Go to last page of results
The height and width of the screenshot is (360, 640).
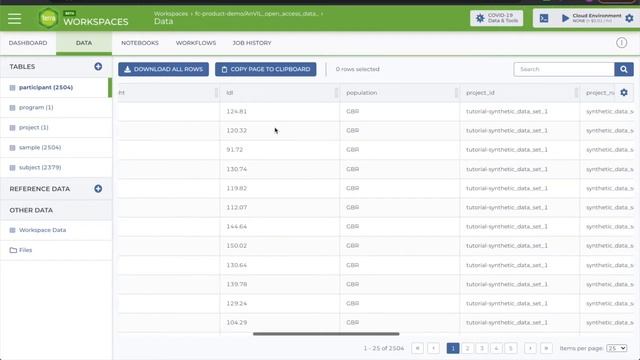(546, 348)
